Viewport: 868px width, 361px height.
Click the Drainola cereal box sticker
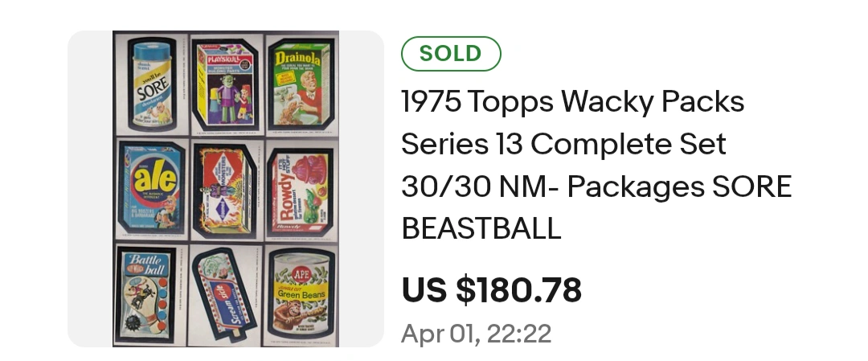301,84
